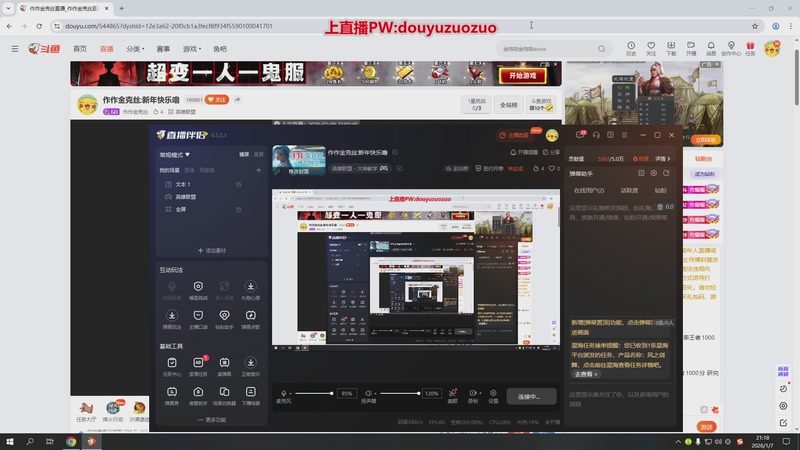
Task: Open the 房管助手 tool icon
Action: 198,392
